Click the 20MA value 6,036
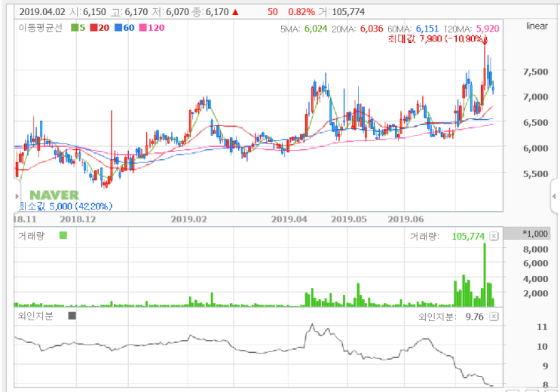560x392 pixels. pyautogui.click(x=372, y=29)
